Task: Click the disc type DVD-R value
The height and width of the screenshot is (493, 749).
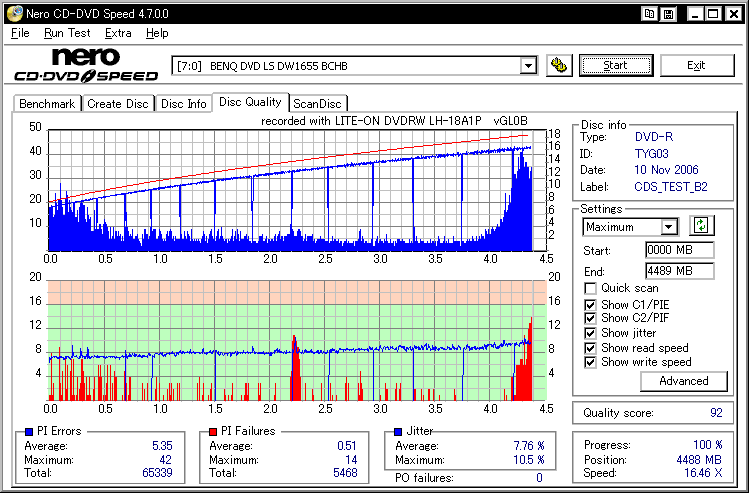Action: click(653, 137)
